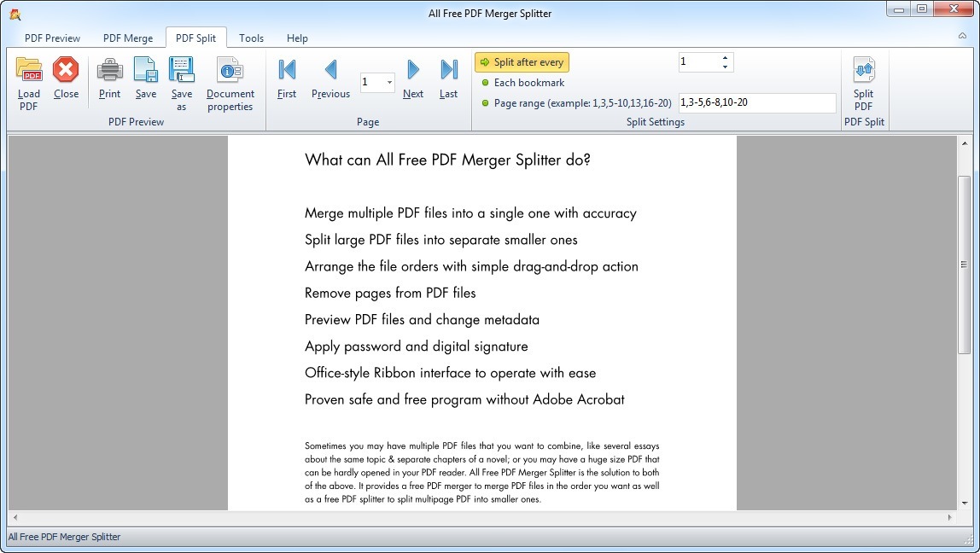Close the loaded PDF document
The width and height of the screenshot is (980, 553).
tap(66, 79)
